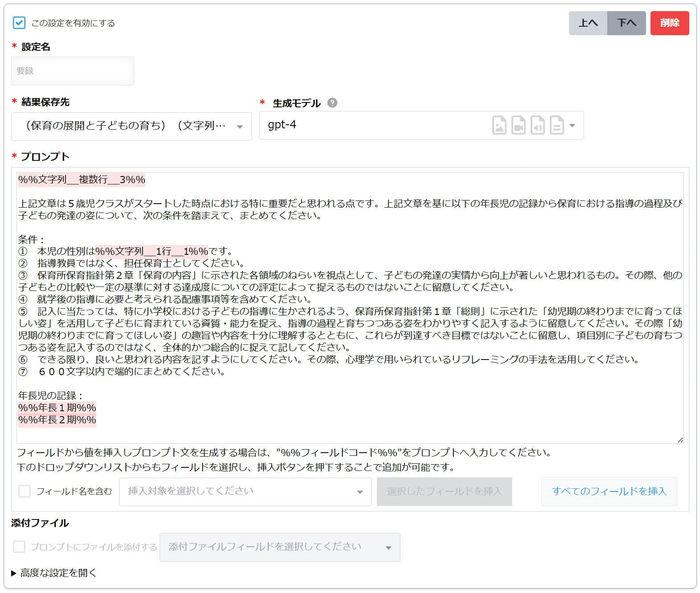700x593 pixels.
Task: Click the prompt textarea resize handle
Action: [x=680, y=440]
